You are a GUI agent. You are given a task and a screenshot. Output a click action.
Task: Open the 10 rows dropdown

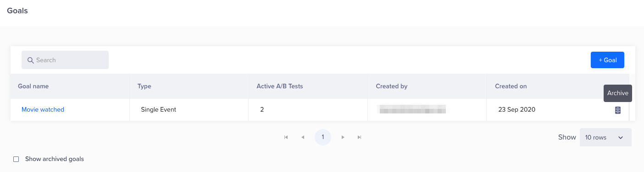(605, 137)
